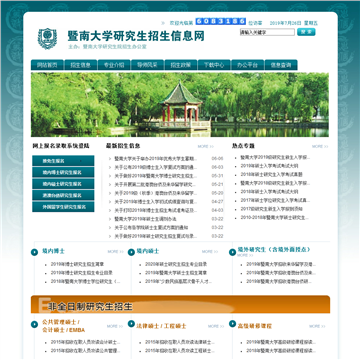Click the 高级研修课程 section heading
360x360 pixels.
click(255, 326)
